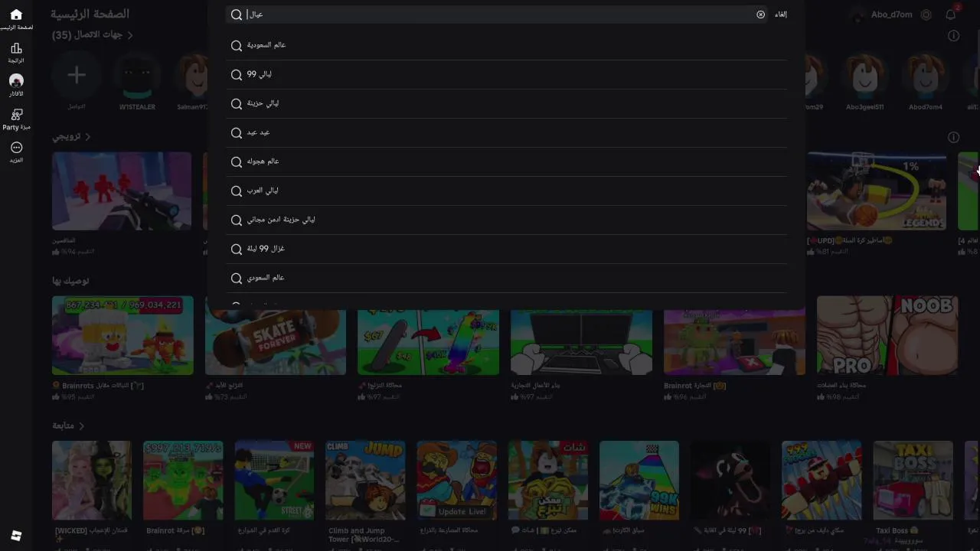Open the Brainrots recommended game thumbnail

[122, 336]
